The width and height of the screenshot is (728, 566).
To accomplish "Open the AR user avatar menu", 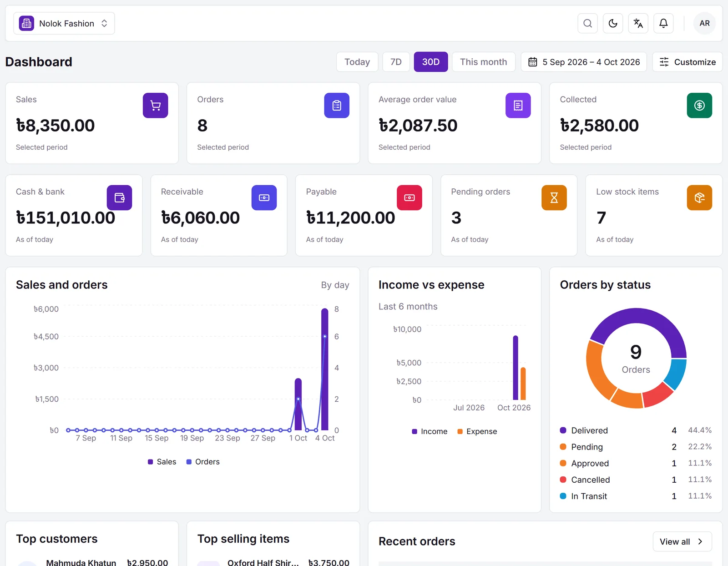I will (704, 23).
